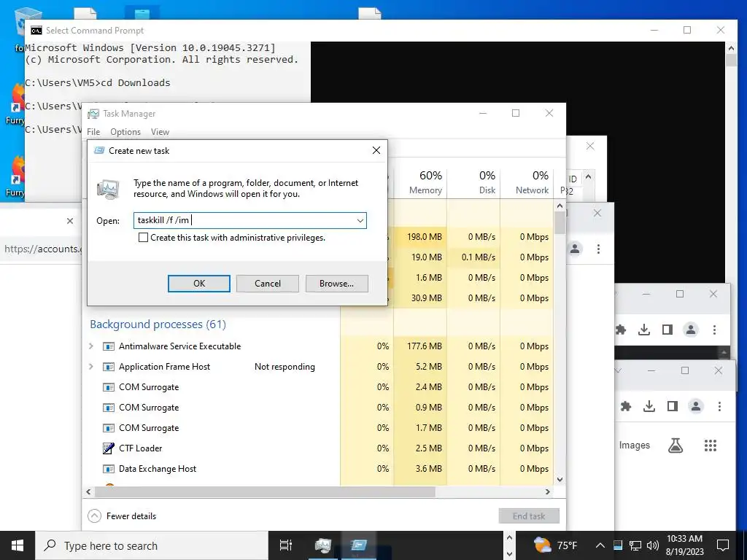Screen dimensions: 747x560
Task: Select the first COM Surrogate using 2.4 MB
Action: [x=149, y=387]
